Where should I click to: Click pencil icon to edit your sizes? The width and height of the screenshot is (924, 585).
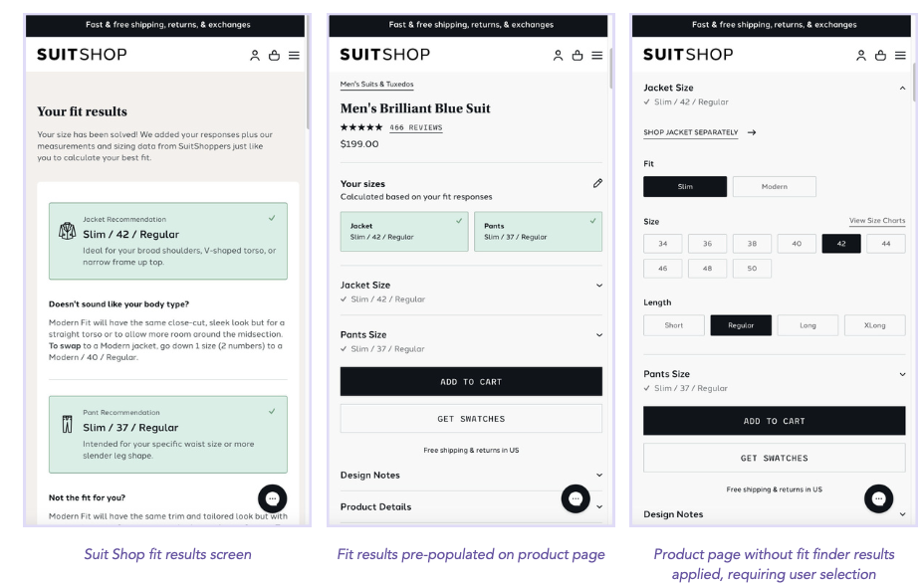click(x=597, y=183)
